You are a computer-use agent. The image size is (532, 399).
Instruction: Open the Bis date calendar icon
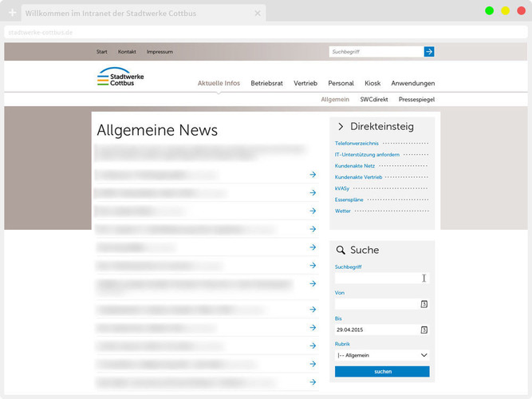coord(424,330)
